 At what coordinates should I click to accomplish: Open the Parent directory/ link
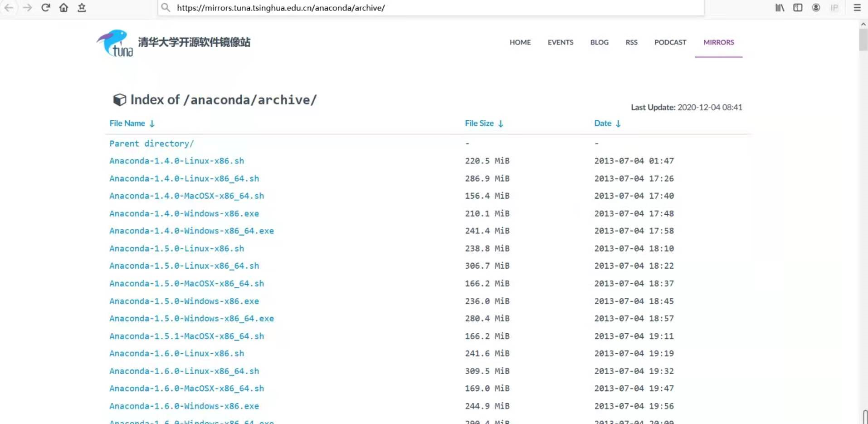click(151, 143)
